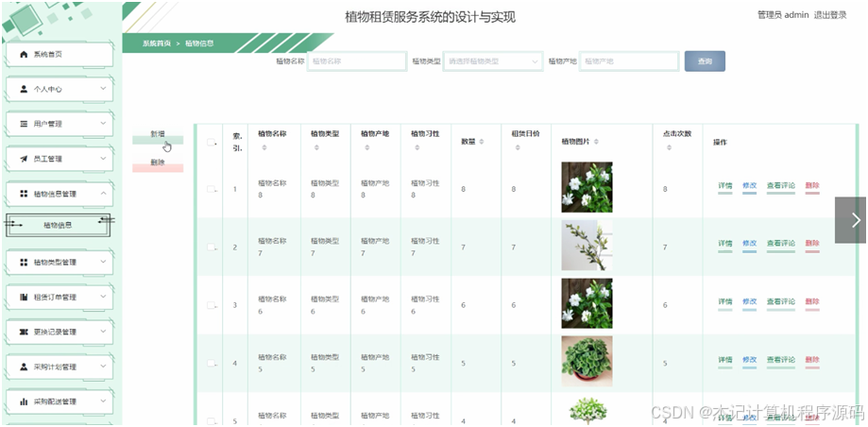This screenshot has width=868, height=427.
Task: Click the 新增 add button
Action: point(158,136)
